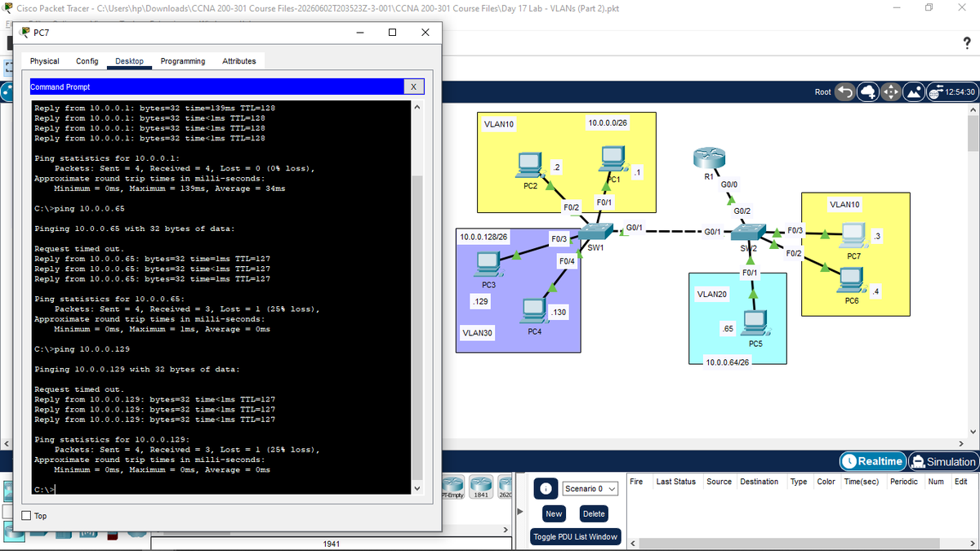
Task: Click the 10.0.0.128/26 subnet label
Action: point(484,237)
